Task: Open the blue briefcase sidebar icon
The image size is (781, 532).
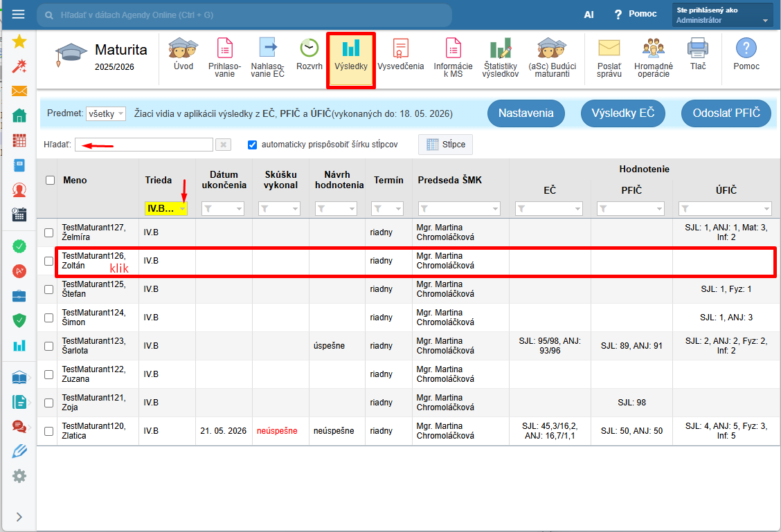Action: (x=19, y=296)
